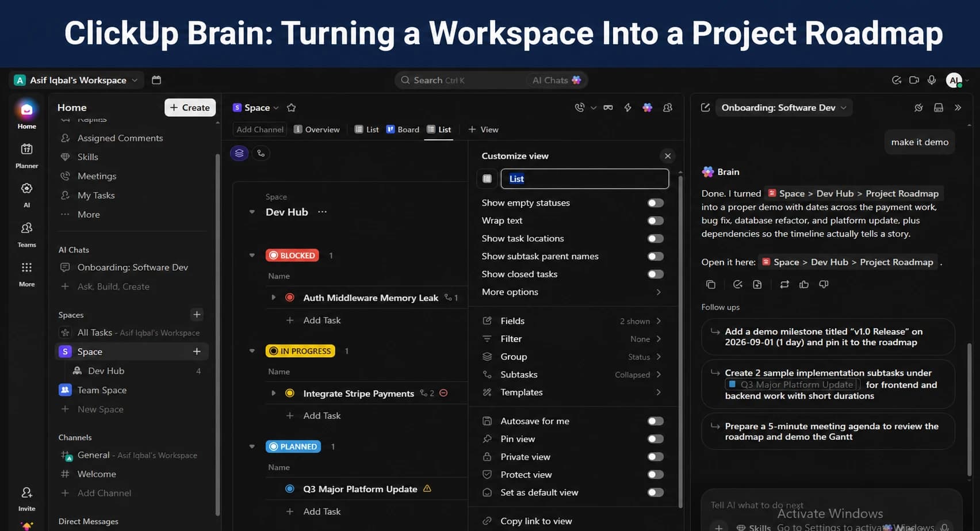The height and width of the screenshot is (531, 980).
Task: Open the More apps grid icon
Action: point(26,268)
